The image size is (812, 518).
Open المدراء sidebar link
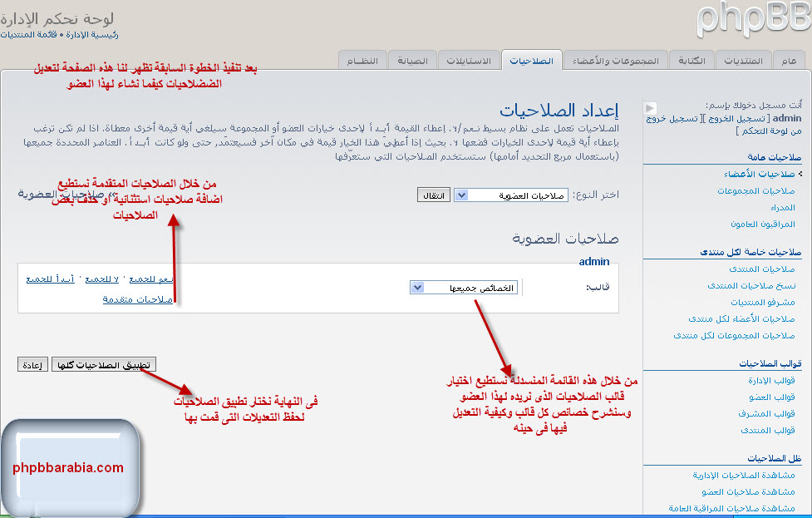782,207
